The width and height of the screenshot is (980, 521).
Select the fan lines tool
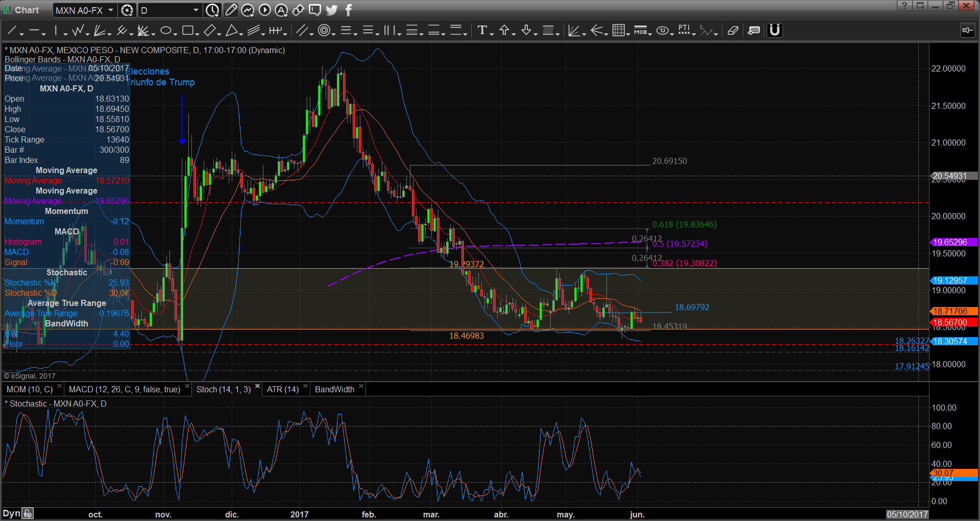99,31
